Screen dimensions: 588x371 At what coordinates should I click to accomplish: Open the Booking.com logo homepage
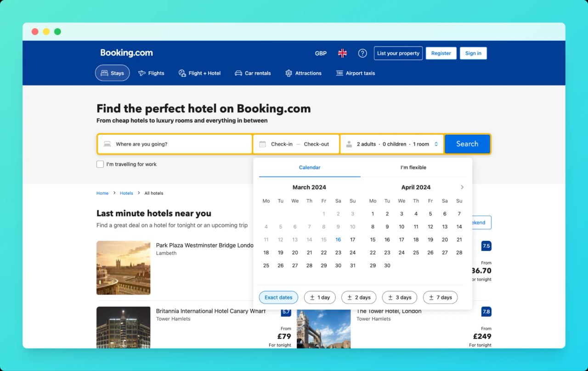pos(126,53)
